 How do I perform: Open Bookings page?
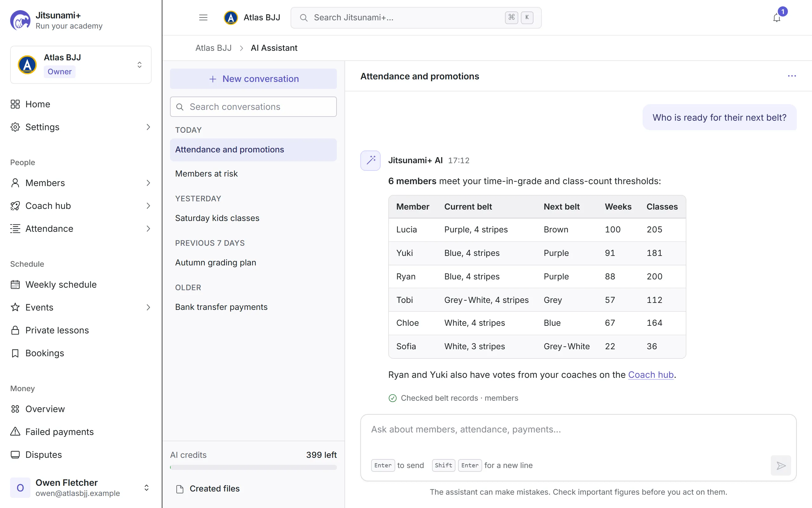click(x=81, y=353)
